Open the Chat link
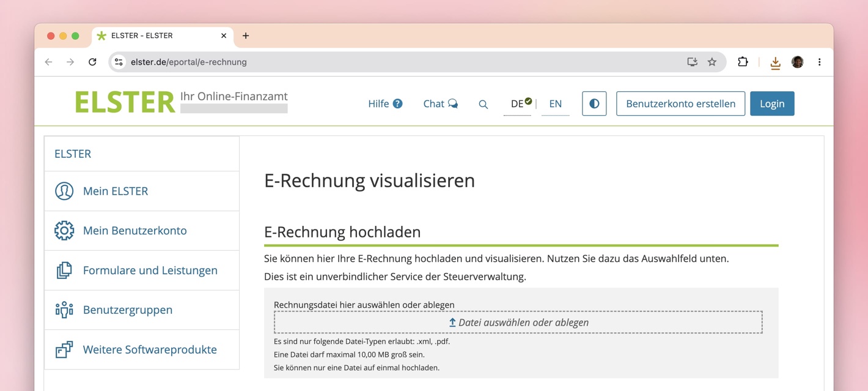 coord(440,103)
